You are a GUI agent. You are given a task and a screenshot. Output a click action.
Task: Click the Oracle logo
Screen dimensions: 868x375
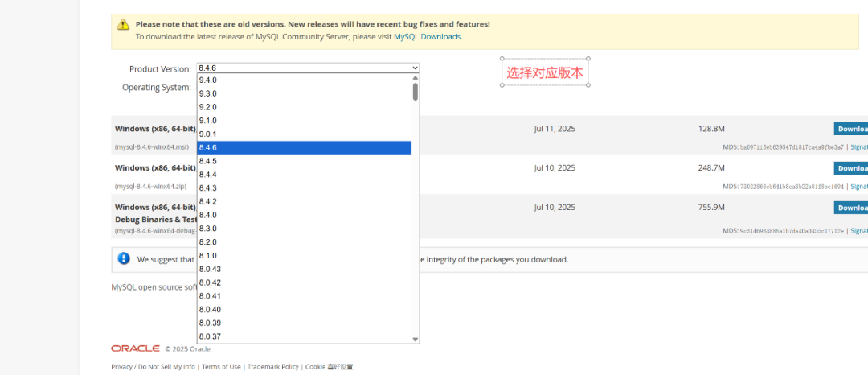(136, 348)
